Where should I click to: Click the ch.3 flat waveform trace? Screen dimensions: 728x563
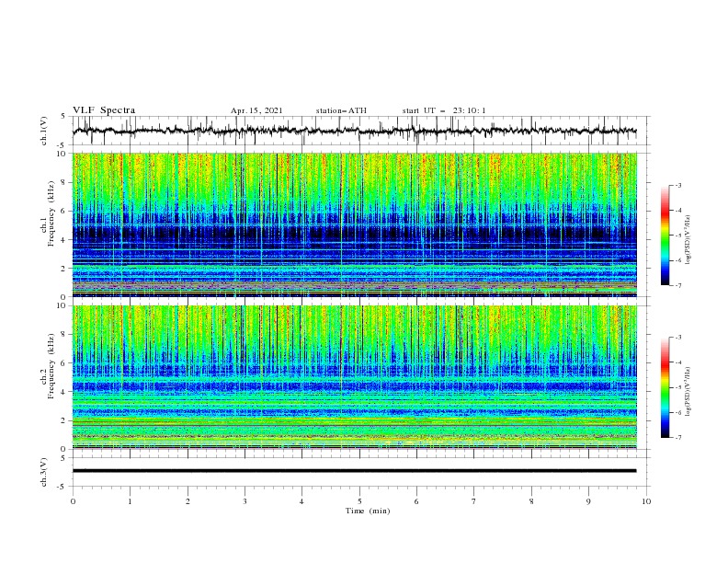[x=354, y=471]
